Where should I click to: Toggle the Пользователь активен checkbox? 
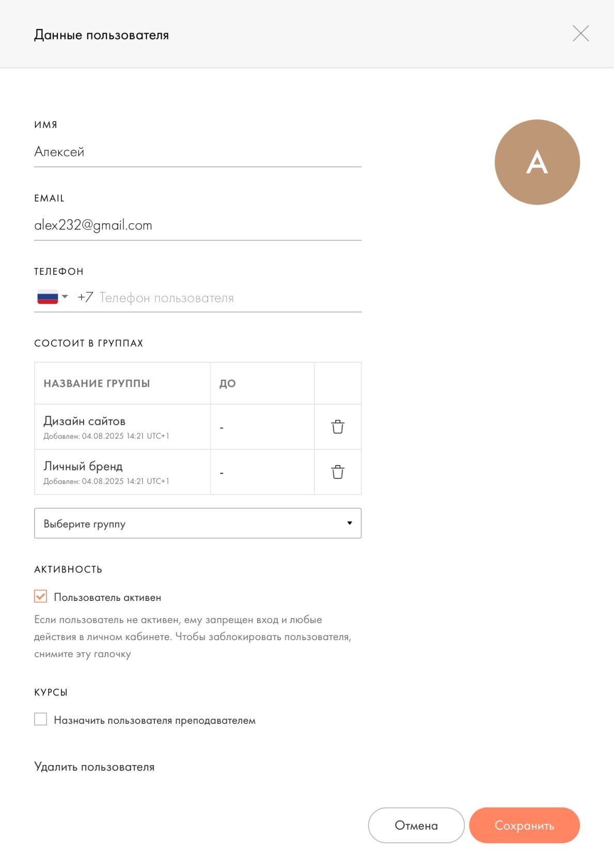click(41, 597)
